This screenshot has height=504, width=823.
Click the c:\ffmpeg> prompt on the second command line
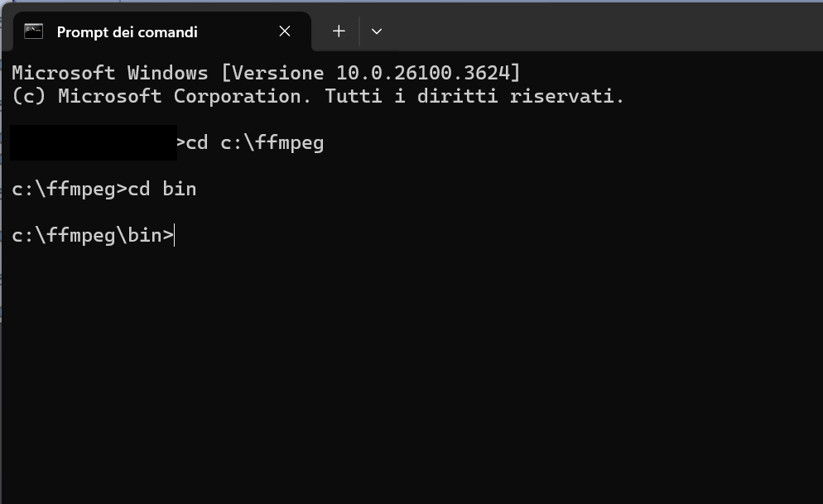70,189
